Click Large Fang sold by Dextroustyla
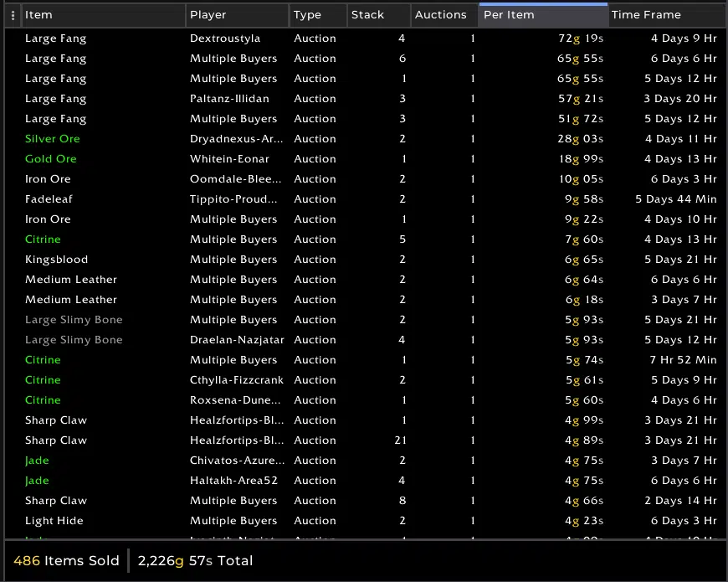Viewport: 728px width, 582px height. [x=56, y=39]
